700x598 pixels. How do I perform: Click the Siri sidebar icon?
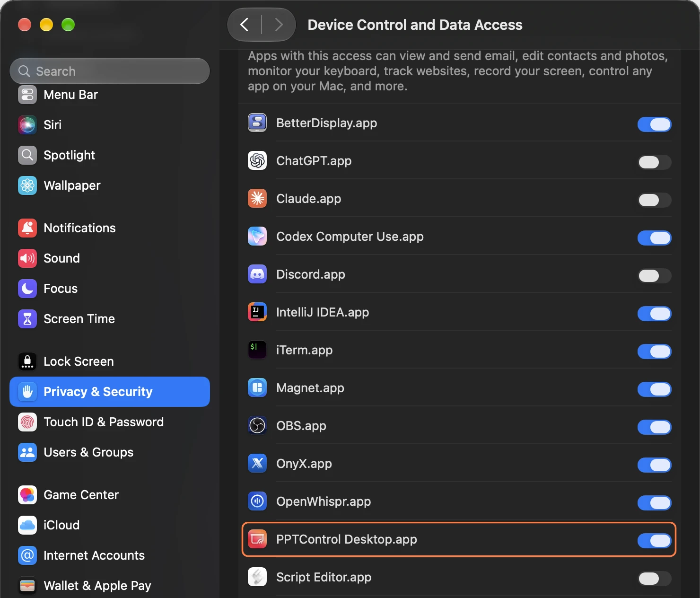click(x=27, y=125)
